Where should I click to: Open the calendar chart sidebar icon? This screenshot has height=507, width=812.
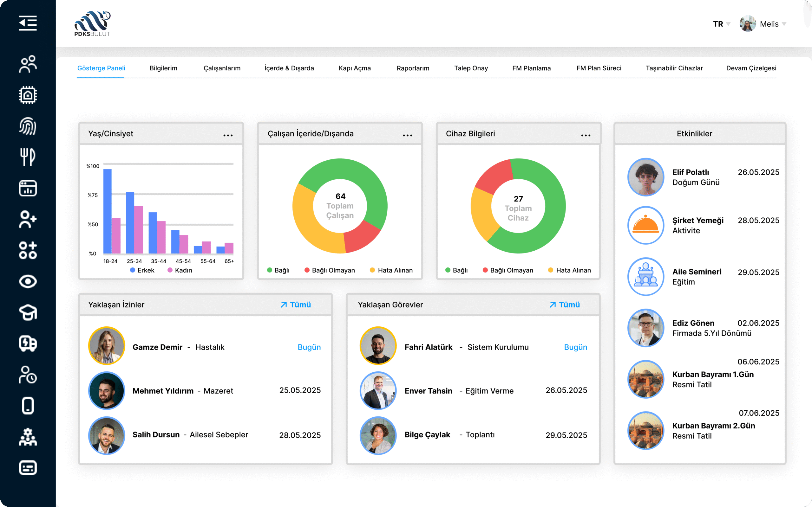28,188
